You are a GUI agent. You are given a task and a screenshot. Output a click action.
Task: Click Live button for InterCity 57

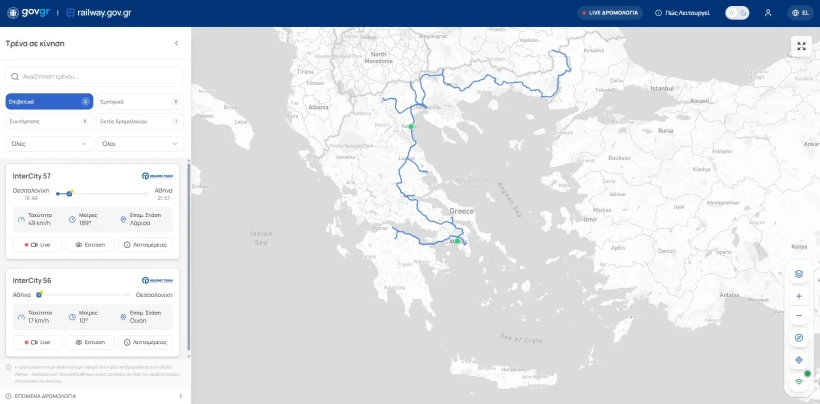click(37, 244)
